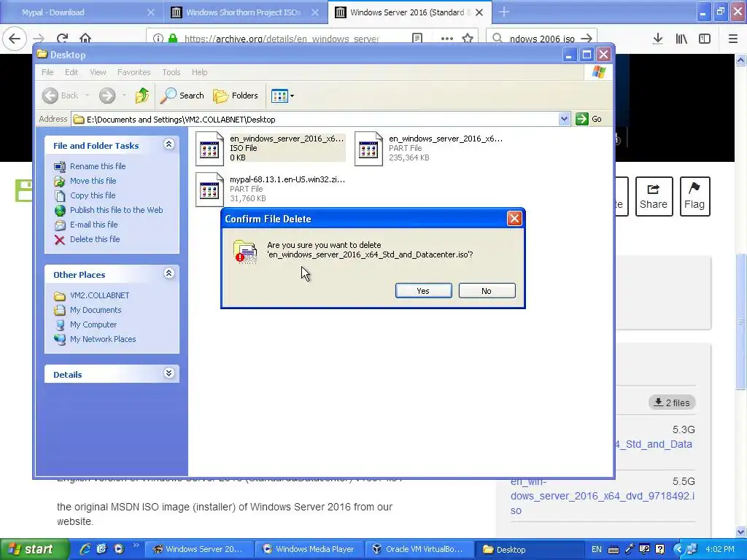This screenshot has width=747, height=560.
Task: Click the EN language indicator in tray
Action: click(x=597, y=549)
